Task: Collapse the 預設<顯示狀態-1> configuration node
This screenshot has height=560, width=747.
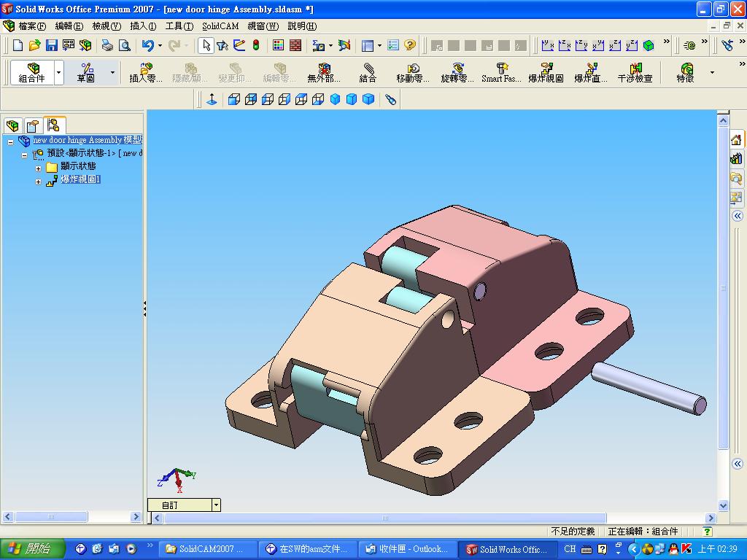Action: coord(24,155)
